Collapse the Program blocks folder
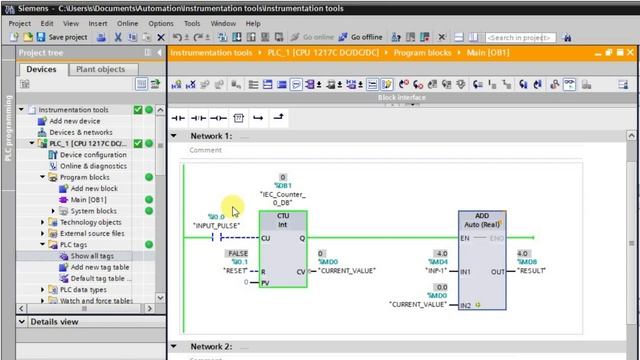Screen dimensions: 640x360 coord(42,177)
